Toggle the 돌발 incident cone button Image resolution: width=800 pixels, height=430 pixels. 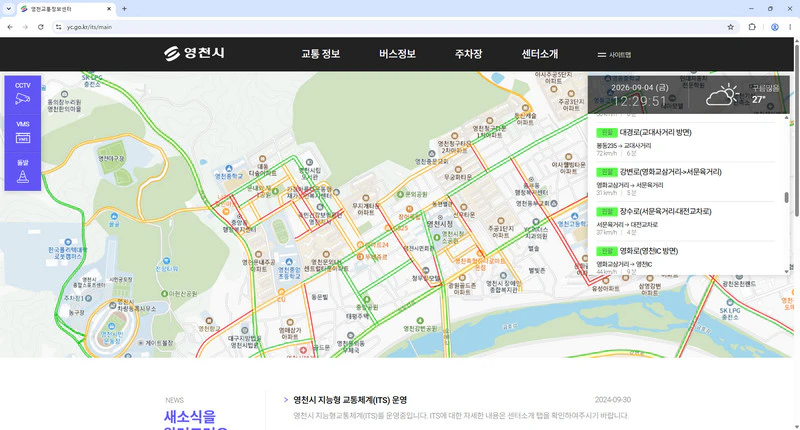point(22,171)
